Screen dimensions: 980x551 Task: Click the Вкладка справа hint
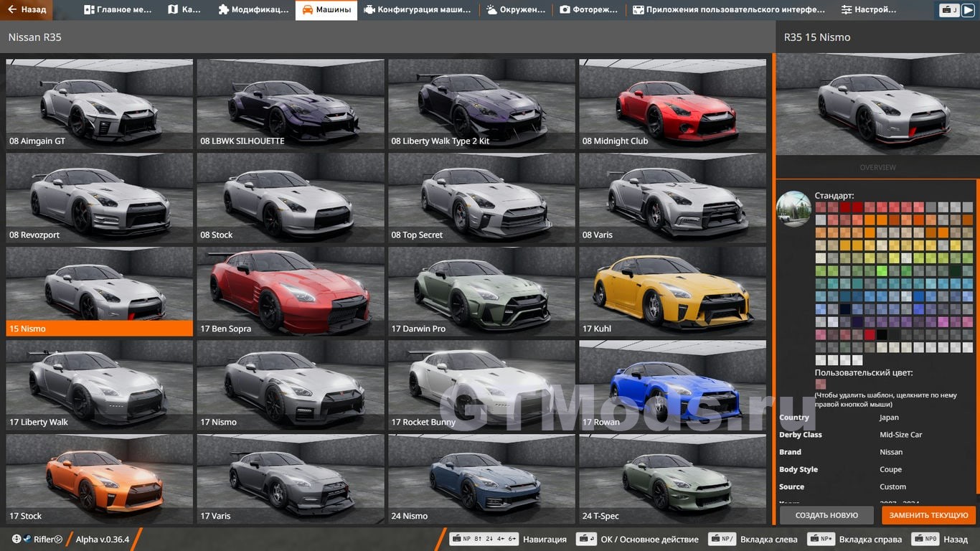point(854,539)
